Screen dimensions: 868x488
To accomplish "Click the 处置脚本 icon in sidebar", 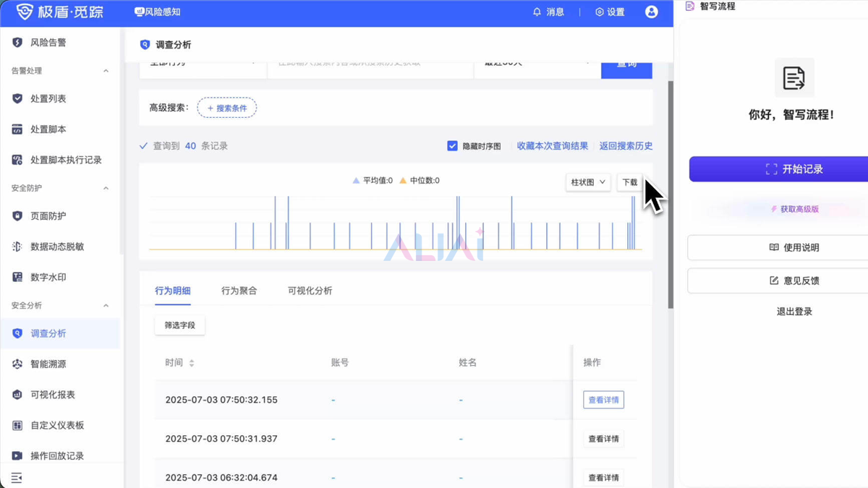I will pyautogui.click(x=17, y=129).
